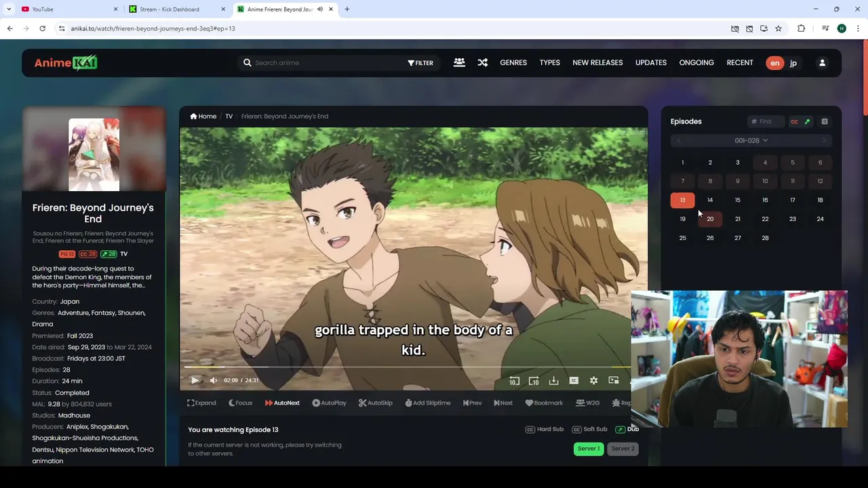The image size is (868, 488).
Task: Focus the Search anime field
Action: point(325,62)
